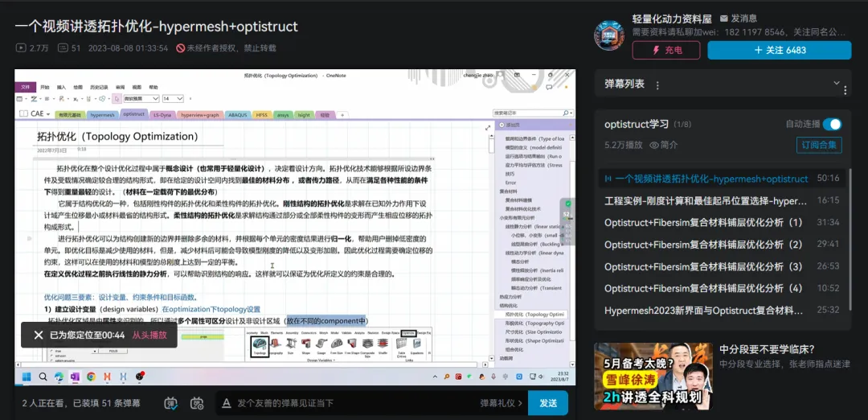Open 弹幕礼仪 guidelines link

(x=502, y=403)
